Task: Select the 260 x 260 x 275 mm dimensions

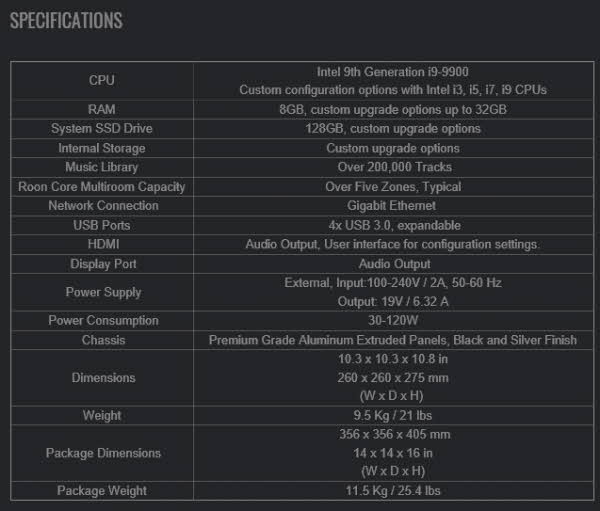Action: coord(393,378)
